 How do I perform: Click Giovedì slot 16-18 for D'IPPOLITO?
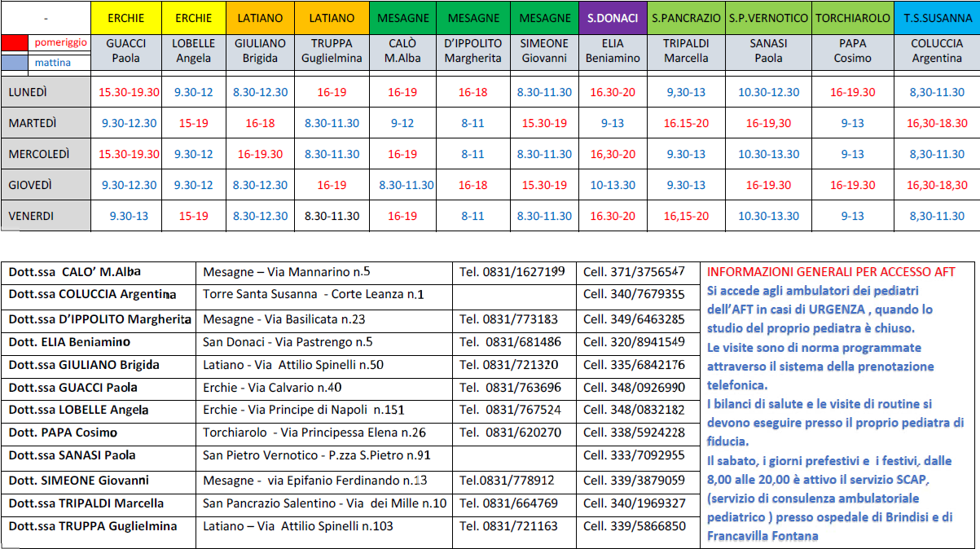(472, 185)
